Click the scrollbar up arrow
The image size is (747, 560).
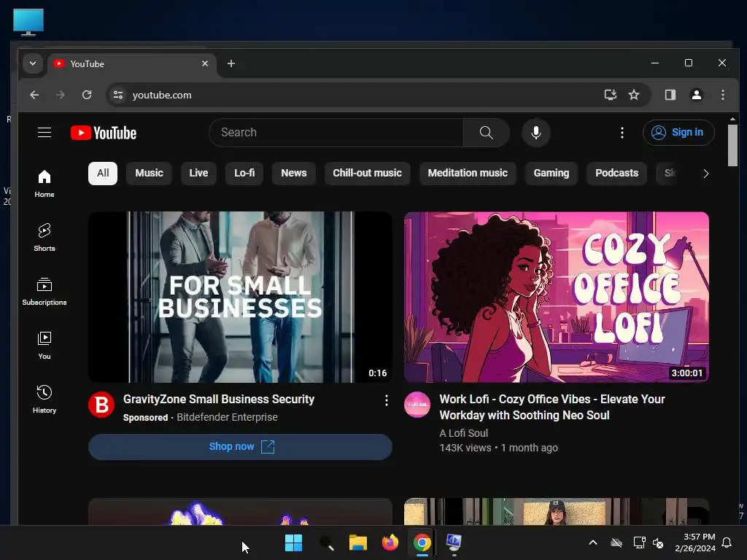pyautogui.click(x=732, y=119)
